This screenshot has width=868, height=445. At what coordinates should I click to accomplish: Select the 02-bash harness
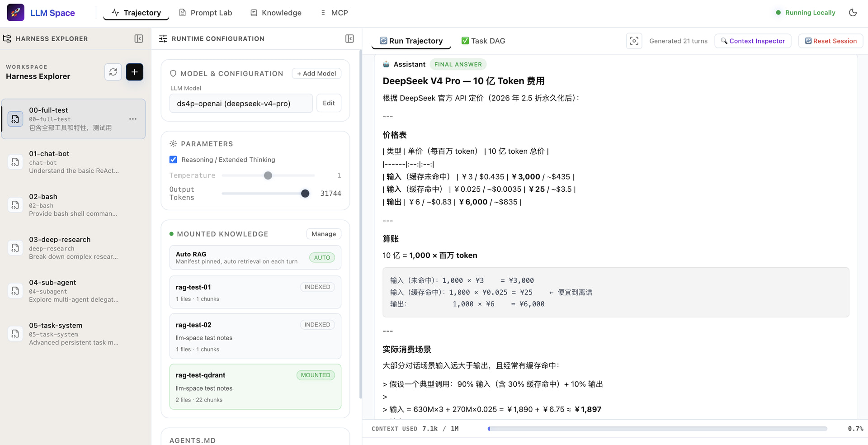click(73, 205)
